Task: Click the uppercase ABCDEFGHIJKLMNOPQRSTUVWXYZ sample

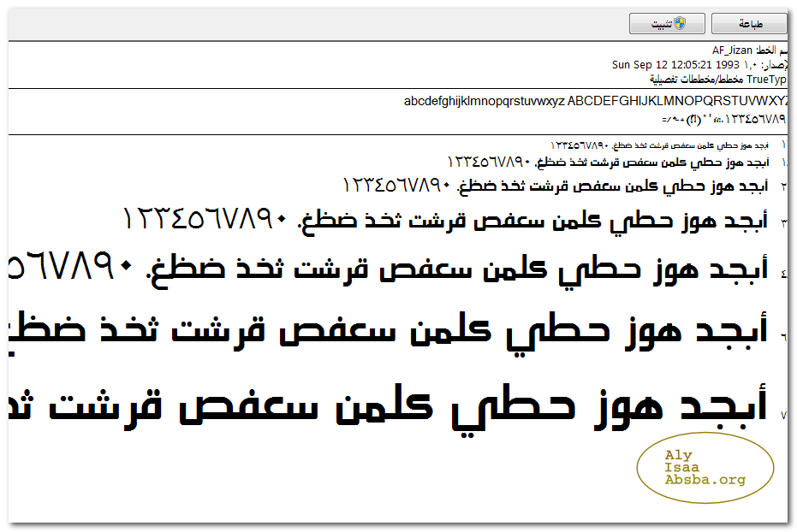Action: pos(676,101)
